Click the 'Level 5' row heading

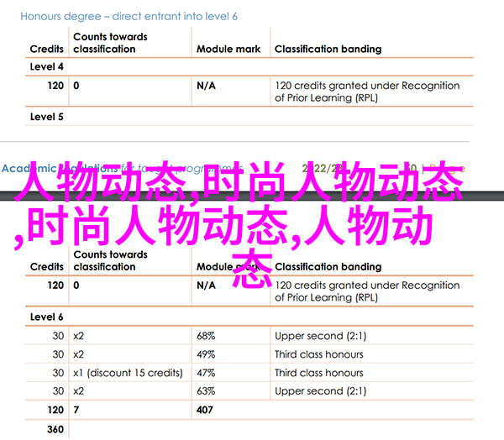(x=47, y=117)
